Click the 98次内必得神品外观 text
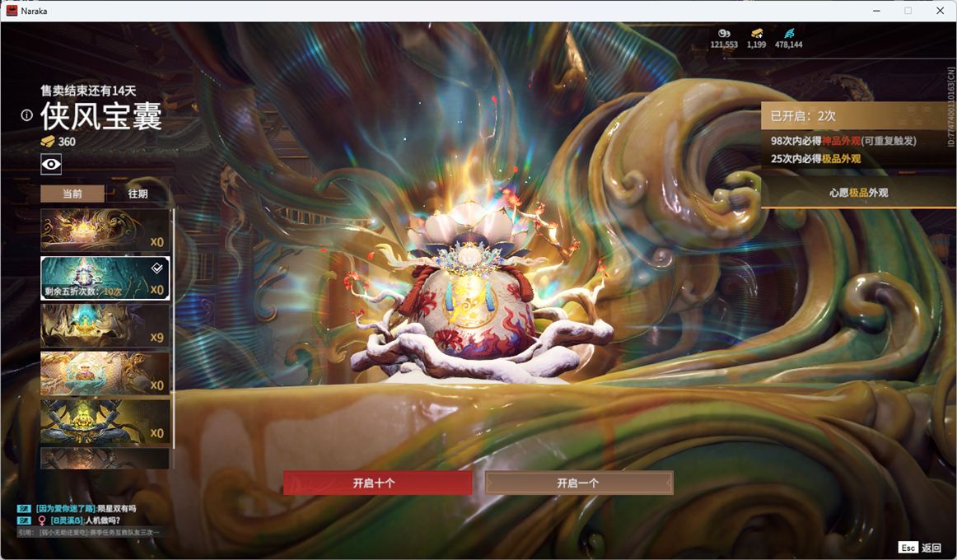 843,141
